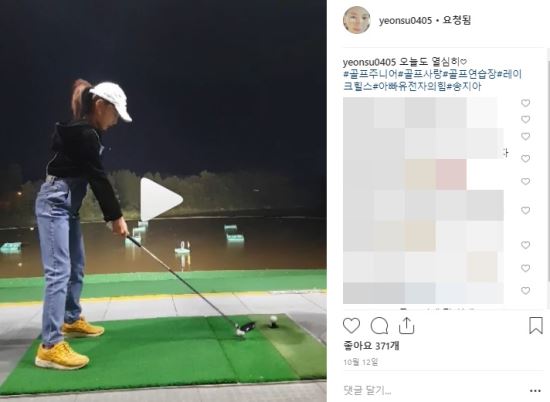Open the #아빠유전자의힘 hashtag
The image size is (550, 402).
pyautogui.click(x=409, y=86)
